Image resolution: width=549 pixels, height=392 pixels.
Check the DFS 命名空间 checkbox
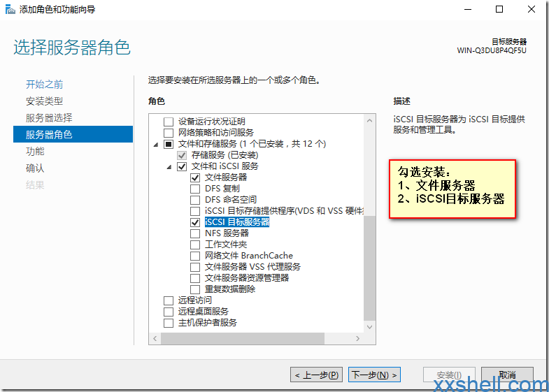click(x=195, y=200)
